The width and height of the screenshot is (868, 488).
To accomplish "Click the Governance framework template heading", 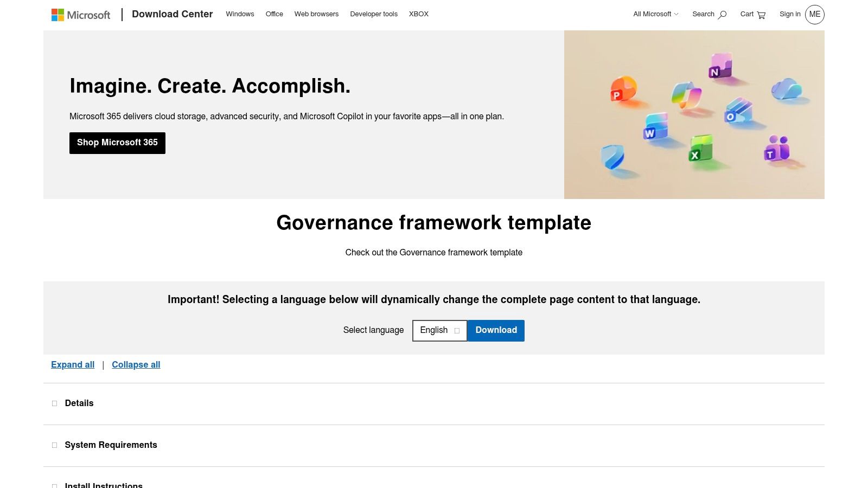I will (x=434, y=223).
